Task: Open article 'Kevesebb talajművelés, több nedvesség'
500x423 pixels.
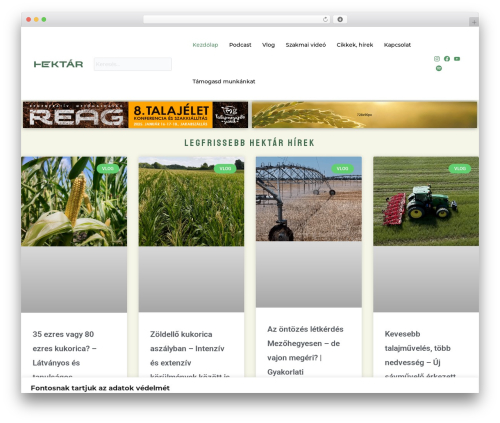Action: tap(420, 355)
